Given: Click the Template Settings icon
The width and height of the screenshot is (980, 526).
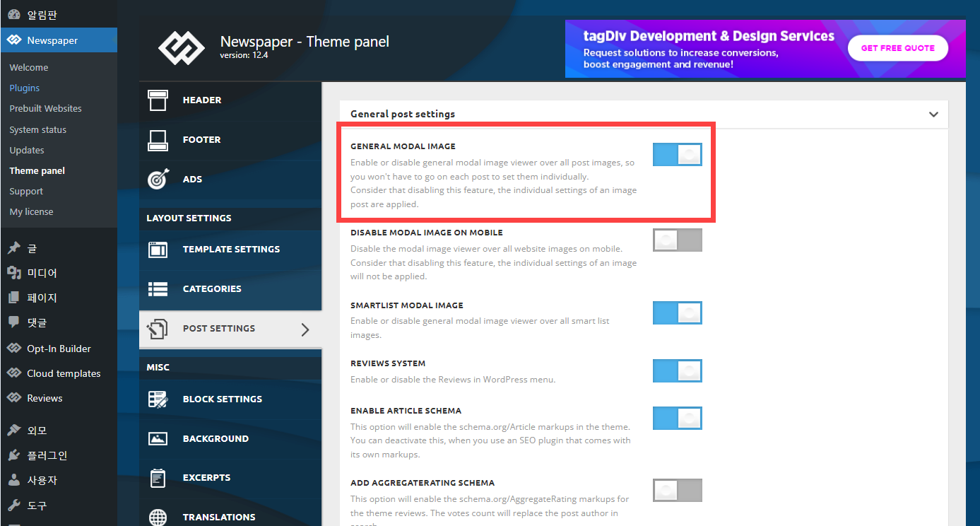Looking at the screenshot, I should (158, 250).
